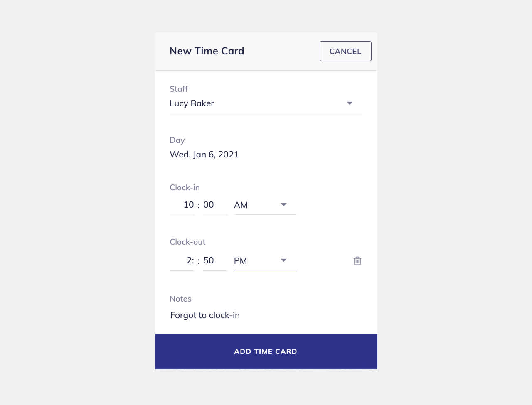
Task: Click the delete clock-out trash icon
Action: [357, 260]
